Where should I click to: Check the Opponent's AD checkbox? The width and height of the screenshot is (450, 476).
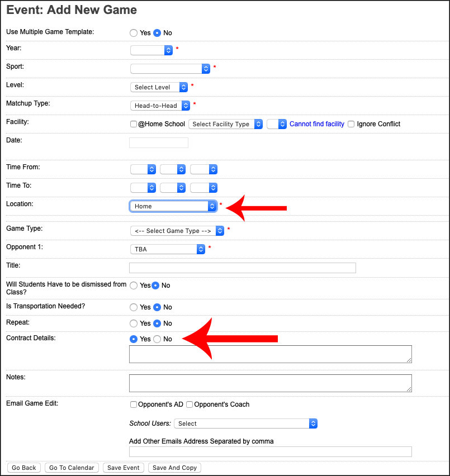tap(133, 404)
